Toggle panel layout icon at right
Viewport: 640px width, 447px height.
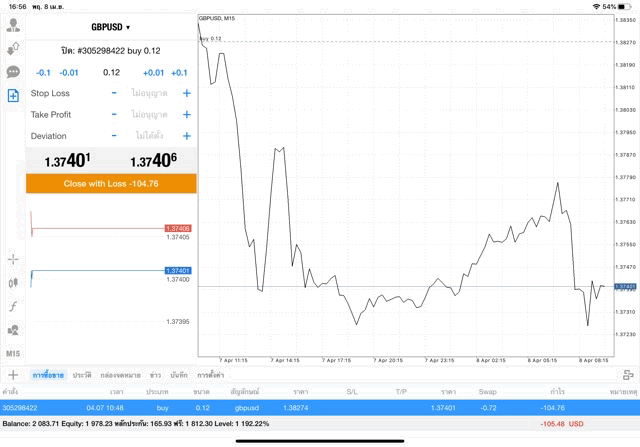tap(628, 375)
